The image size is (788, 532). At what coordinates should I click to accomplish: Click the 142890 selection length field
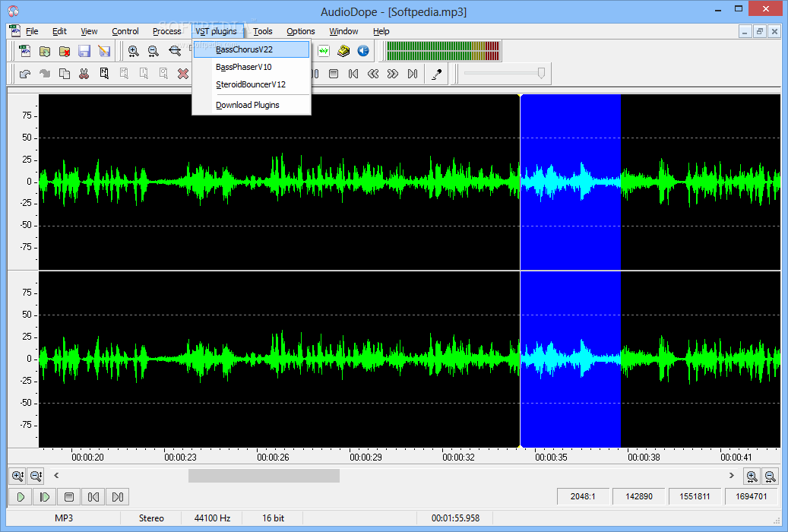point(639,496)
